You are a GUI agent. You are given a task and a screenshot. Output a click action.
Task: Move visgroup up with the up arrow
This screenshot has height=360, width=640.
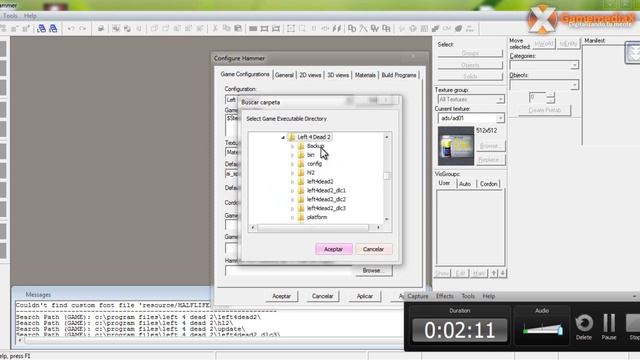coord(494,273)
